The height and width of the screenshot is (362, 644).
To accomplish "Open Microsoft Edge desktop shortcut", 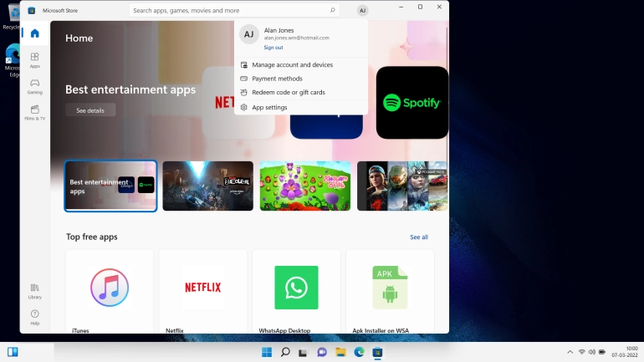I will (x=13, y=61).
